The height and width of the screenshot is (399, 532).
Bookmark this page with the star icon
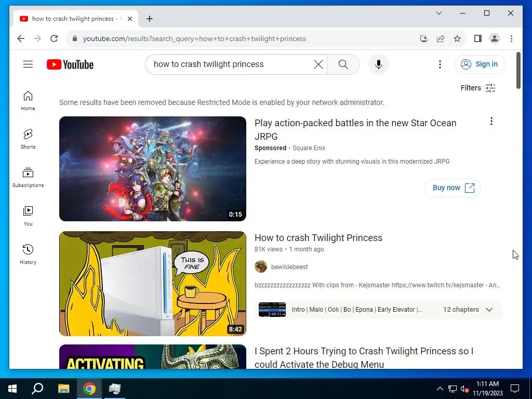point(457,38)
